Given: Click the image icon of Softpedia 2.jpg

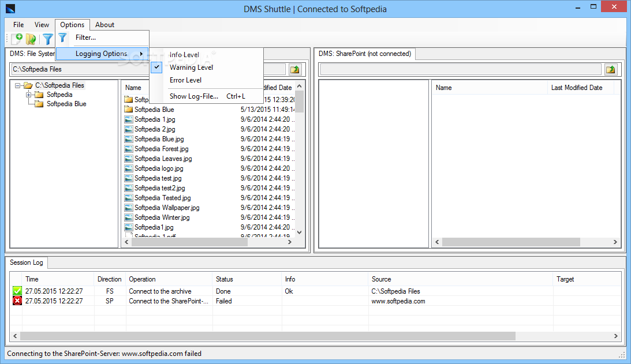Looking at the screenshot, I should (128, 129).
